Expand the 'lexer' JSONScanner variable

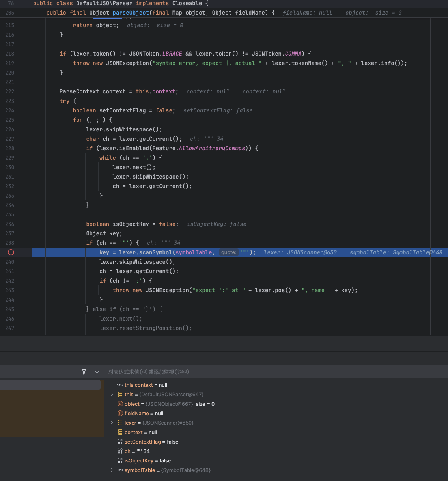pyautogui.click(x=112, y=423)
